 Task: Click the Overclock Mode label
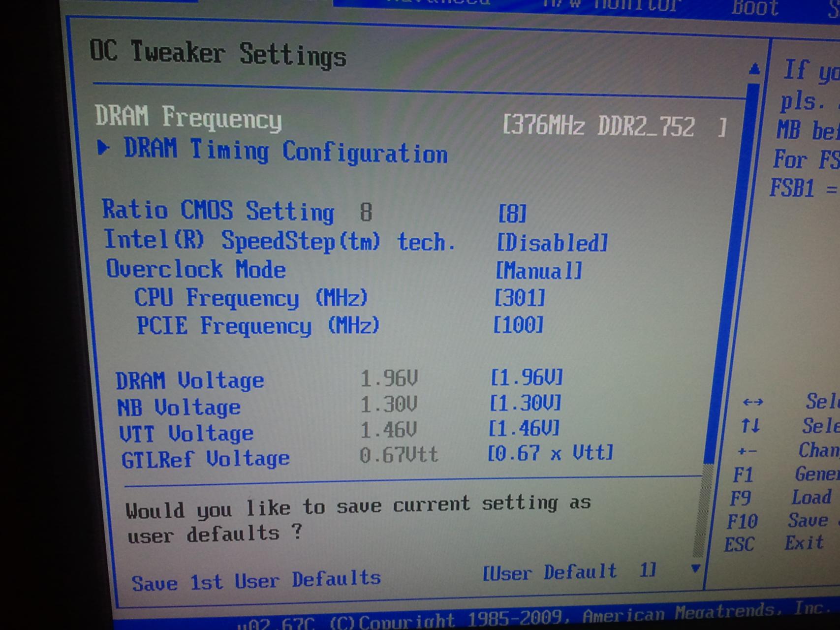tap(196, 269)
